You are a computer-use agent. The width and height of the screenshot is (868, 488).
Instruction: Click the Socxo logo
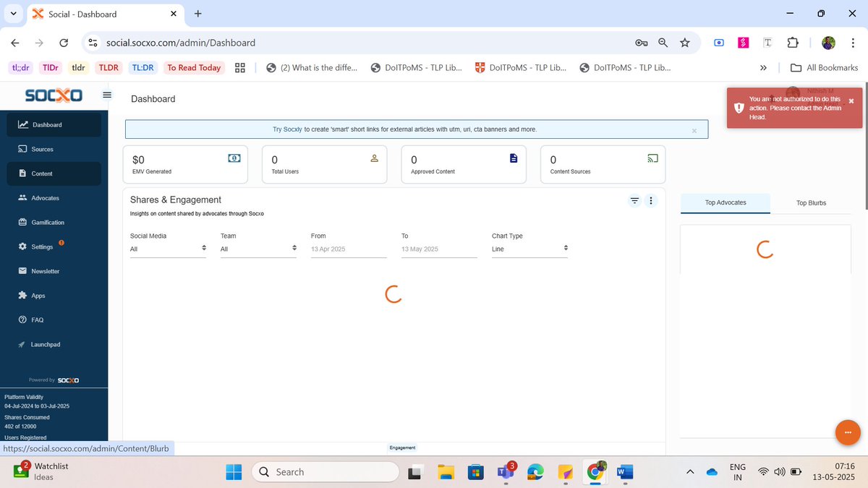click(x=54, y=95)
